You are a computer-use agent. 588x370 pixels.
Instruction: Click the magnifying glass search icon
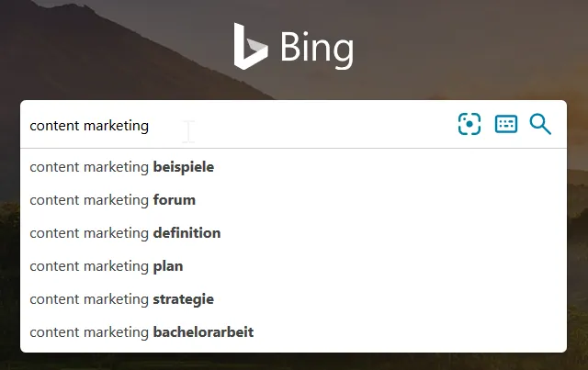click(540, 125)
